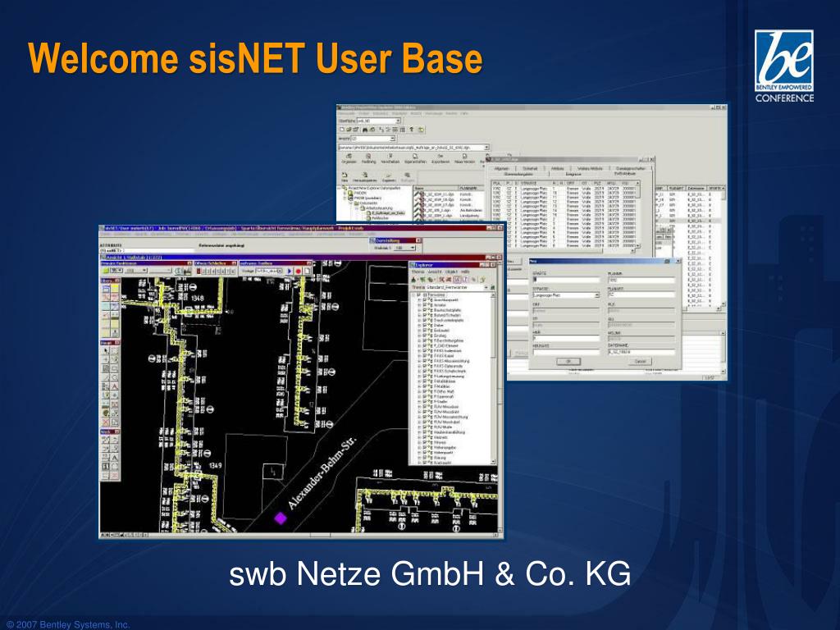Click the blank page icon beside record button

pyautogui.click(x=307, y=271)
